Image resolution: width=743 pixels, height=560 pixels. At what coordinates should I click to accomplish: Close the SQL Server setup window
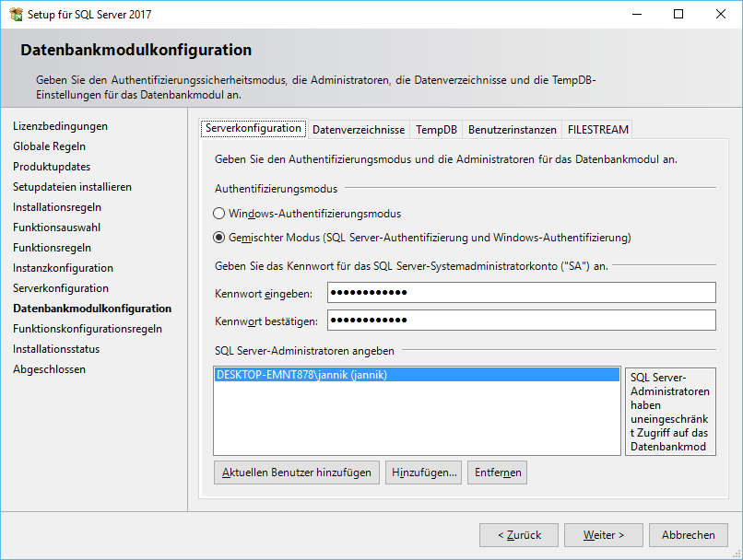point(721,14)
